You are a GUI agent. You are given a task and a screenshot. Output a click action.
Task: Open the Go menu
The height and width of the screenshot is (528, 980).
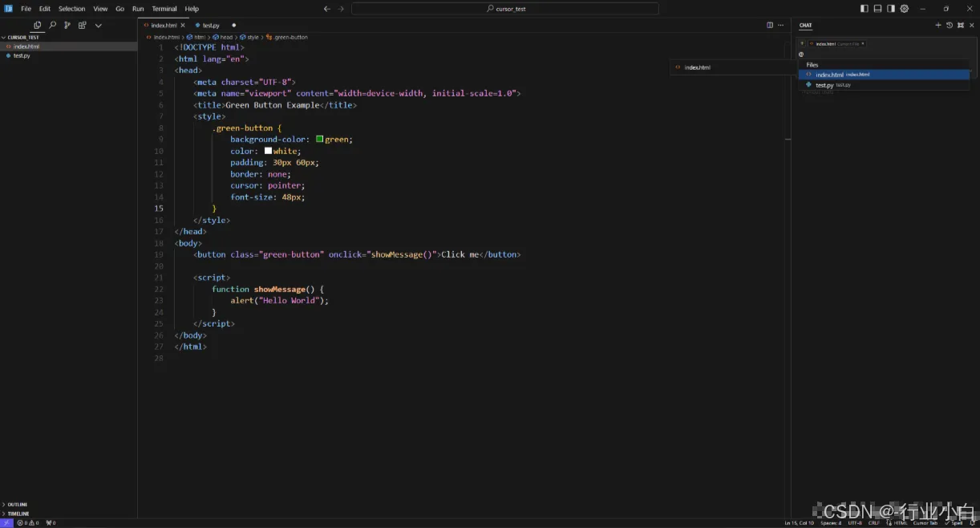click(x=120, y=9)
